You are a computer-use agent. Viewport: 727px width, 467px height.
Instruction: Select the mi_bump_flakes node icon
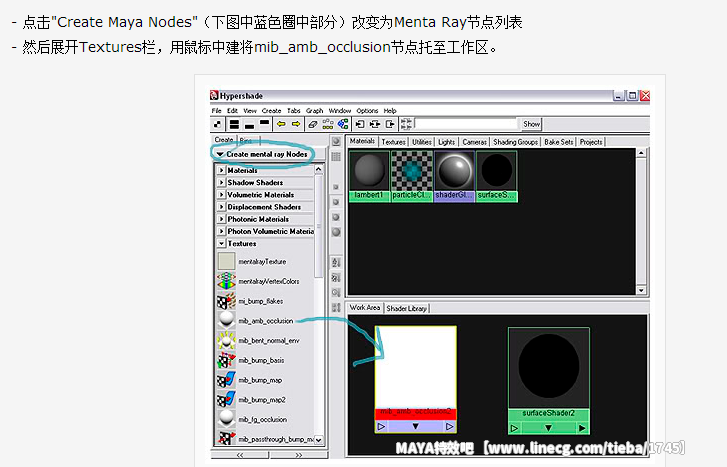(226, 301)
